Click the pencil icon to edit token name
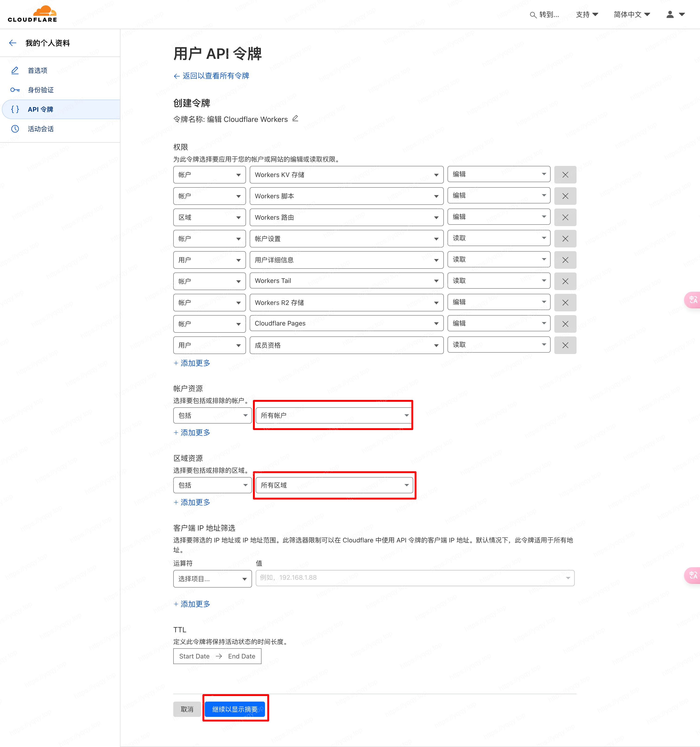 click(295, 119)
